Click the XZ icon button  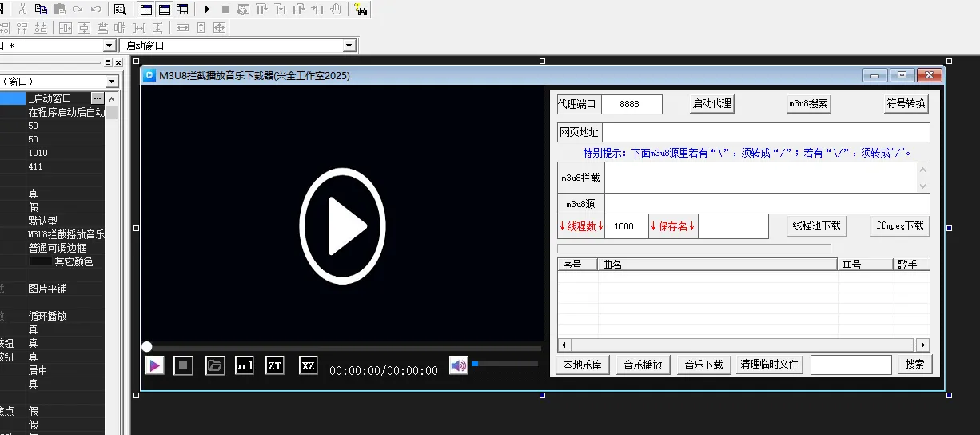[308, 365]
